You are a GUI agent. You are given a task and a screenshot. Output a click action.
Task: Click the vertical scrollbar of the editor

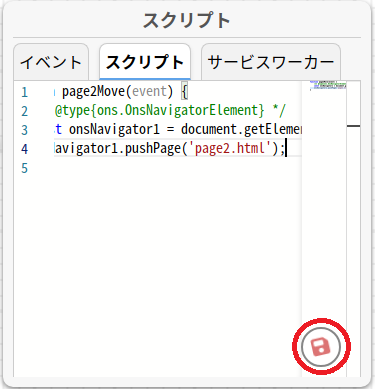pyautogui.click(x=353, y=229)
